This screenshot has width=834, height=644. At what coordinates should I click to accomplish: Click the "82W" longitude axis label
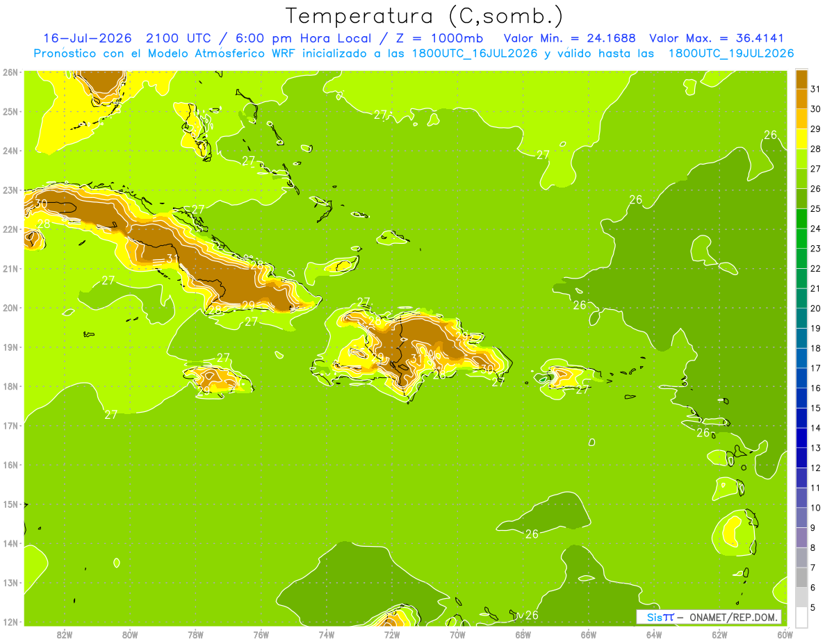pyautogui.click(x=65, y=634)
